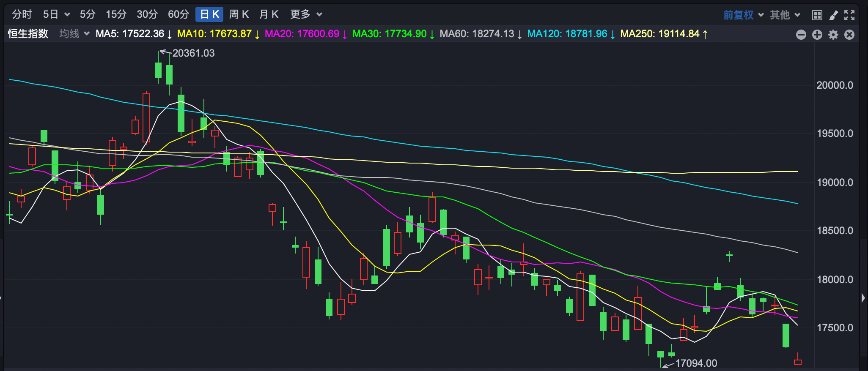Switch to the 分时 intraday chart tab

pyautogui.click(x=22, y=14)
